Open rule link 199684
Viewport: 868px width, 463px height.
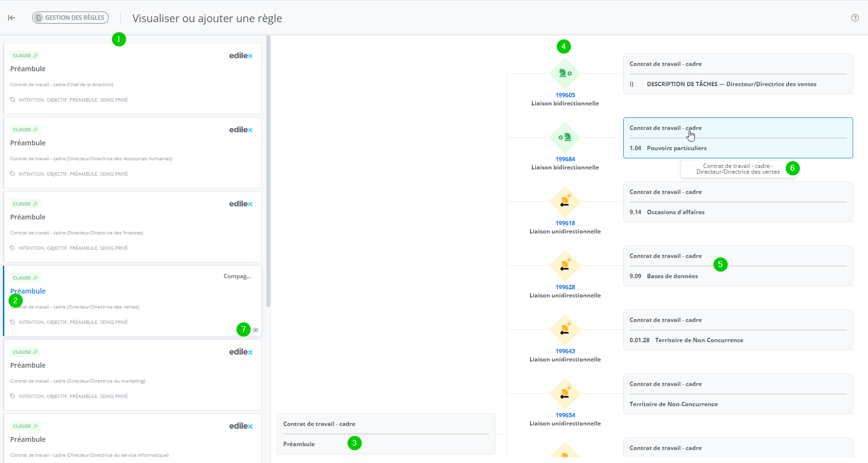tap(565, 159)
